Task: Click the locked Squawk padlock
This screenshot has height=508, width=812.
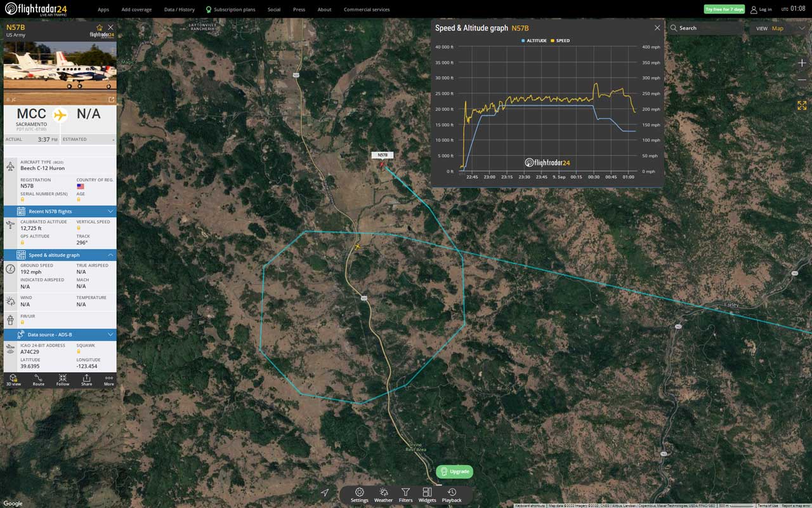Action: click(x=79, y=351)
